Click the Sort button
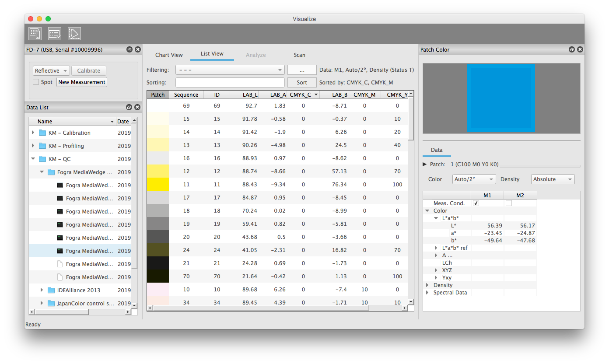 302,83
